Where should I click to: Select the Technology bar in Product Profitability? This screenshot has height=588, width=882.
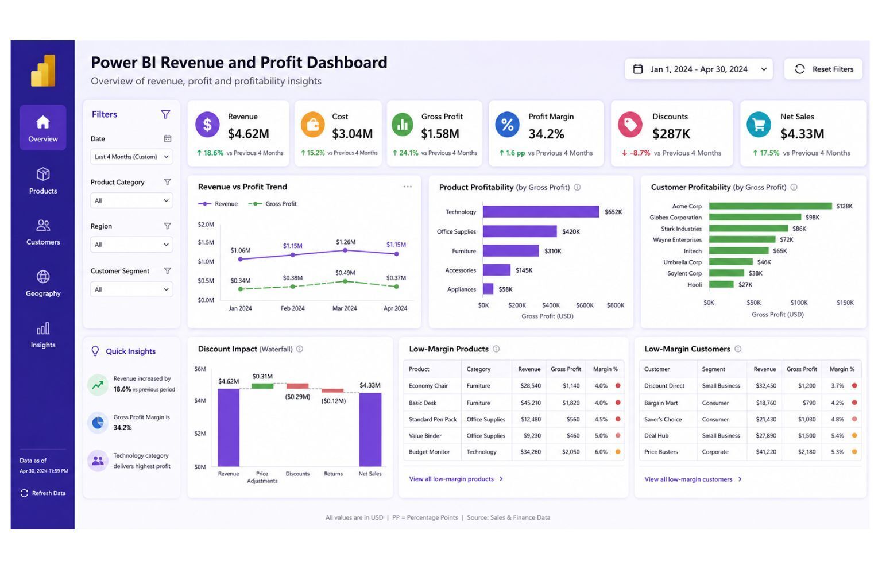(541, 212)
